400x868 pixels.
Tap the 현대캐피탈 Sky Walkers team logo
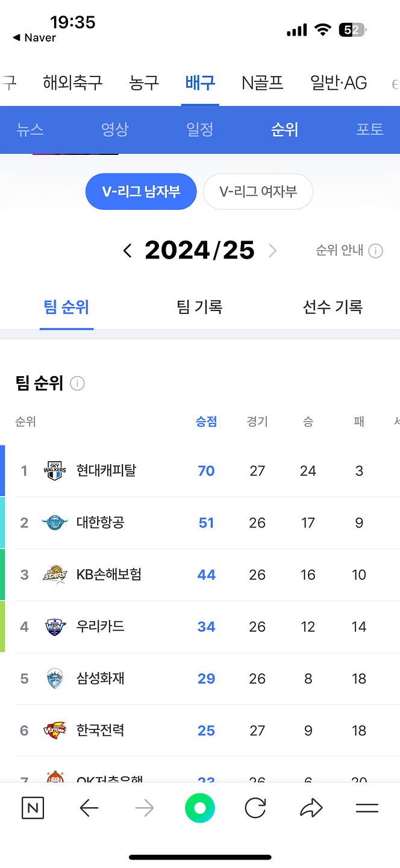pos(54,471)
